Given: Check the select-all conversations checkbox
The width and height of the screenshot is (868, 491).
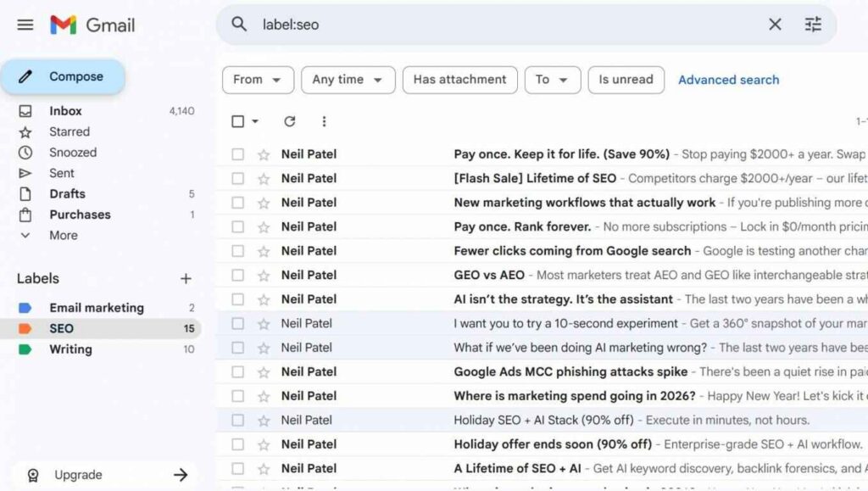Looking at the screenshot, I should (239, 121).
